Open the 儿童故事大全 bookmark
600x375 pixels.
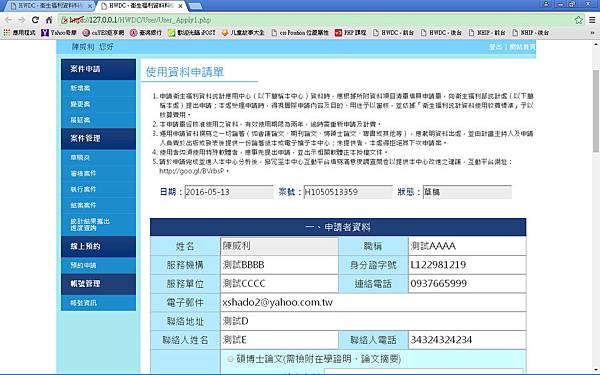pyautogui.click(x=243, y=33)
